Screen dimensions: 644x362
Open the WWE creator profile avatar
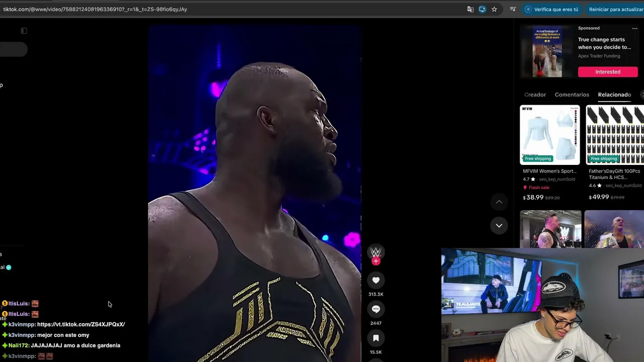click(376, 251)
